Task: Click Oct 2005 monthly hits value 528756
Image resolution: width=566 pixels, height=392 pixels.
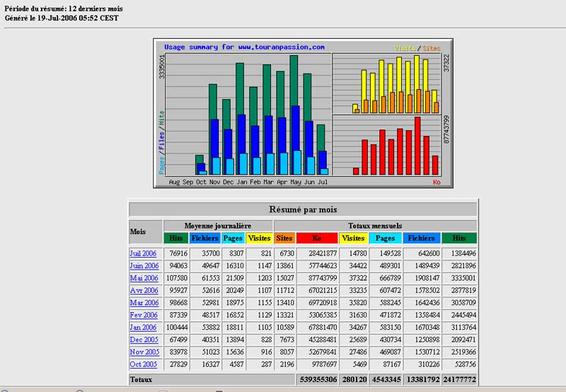Action: tap(466, 364)
